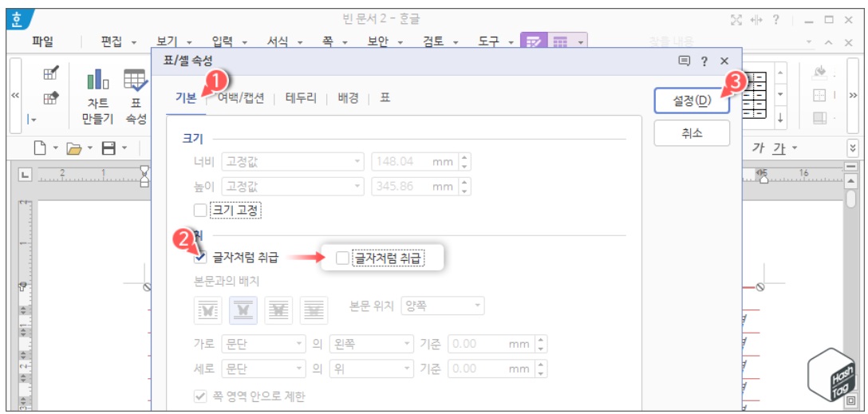Collapse the ribbon with the ^ arrow
The height and width of the screenshot is (414, 868).
pyautogui.click(x=828, y=42)
